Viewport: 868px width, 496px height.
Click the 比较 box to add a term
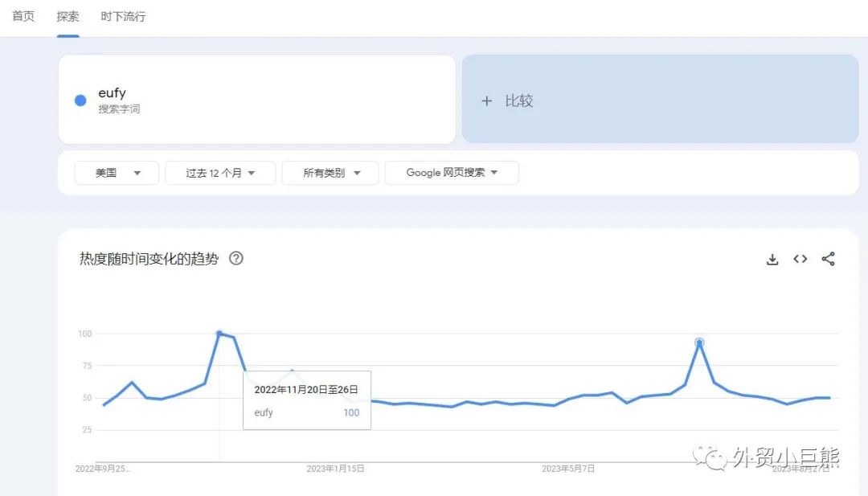click(x=661, y=100)
